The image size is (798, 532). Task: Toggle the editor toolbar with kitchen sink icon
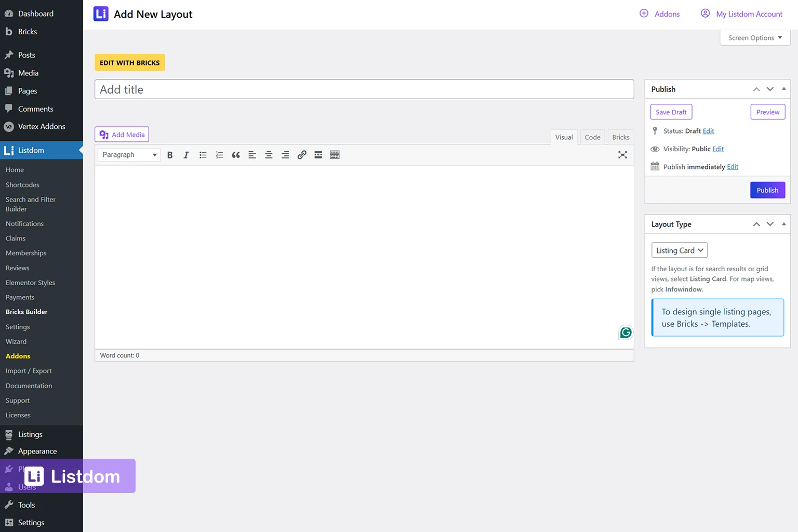[335, 155]
